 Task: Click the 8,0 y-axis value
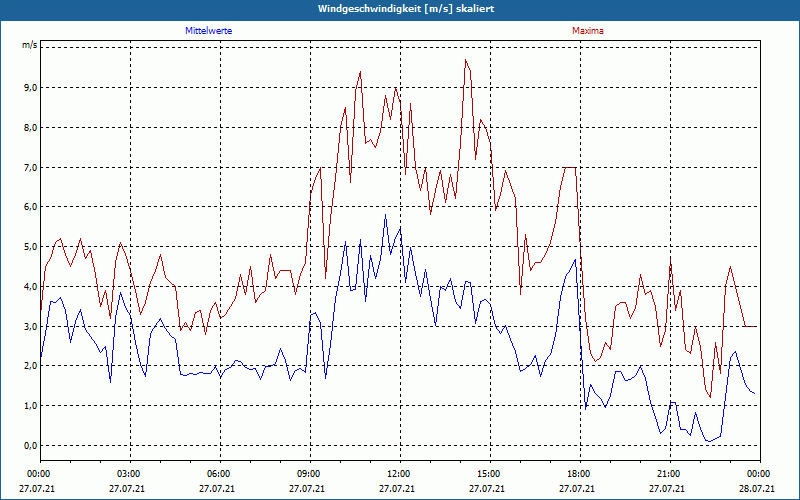tap(30, 128)
